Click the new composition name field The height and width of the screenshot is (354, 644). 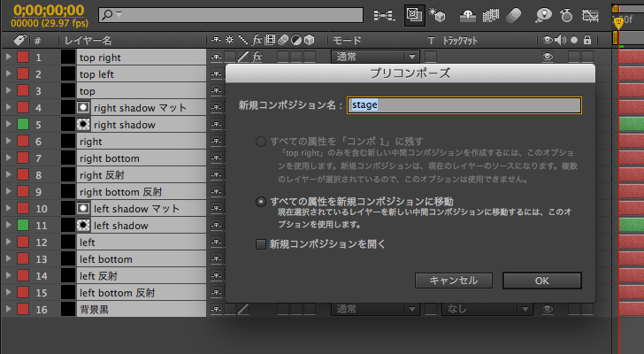tap(464, 105)
